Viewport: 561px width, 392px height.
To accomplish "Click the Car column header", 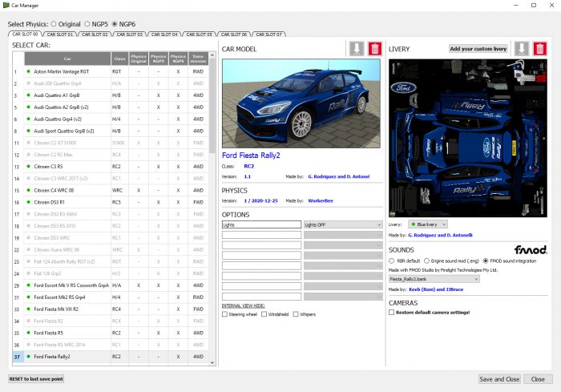I will pyautogui.click(x=67, y=59).
